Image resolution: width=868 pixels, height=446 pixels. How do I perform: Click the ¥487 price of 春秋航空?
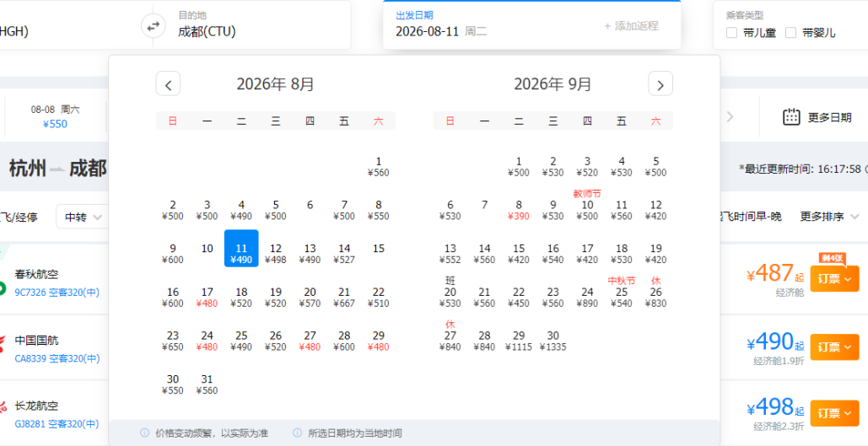coord(774,273)
